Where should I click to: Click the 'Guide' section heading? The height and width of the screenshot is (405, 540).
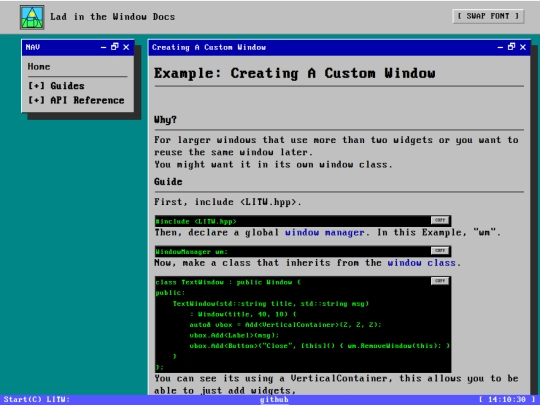168,181
